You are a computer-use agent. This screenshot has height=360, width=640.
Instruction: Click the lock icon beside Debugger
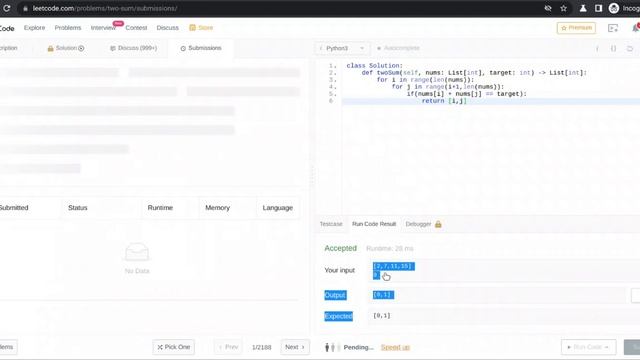(x=438, y=224)
